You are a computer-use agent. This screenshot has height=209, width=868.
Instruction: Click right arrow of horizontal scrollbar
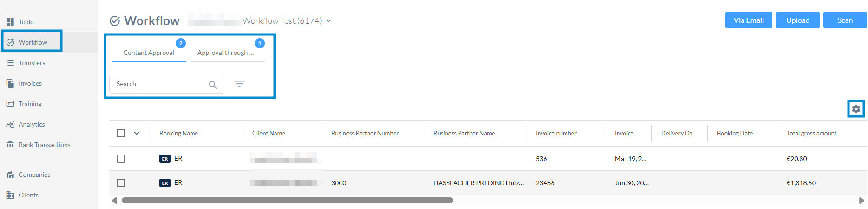[x=861, y=201]
